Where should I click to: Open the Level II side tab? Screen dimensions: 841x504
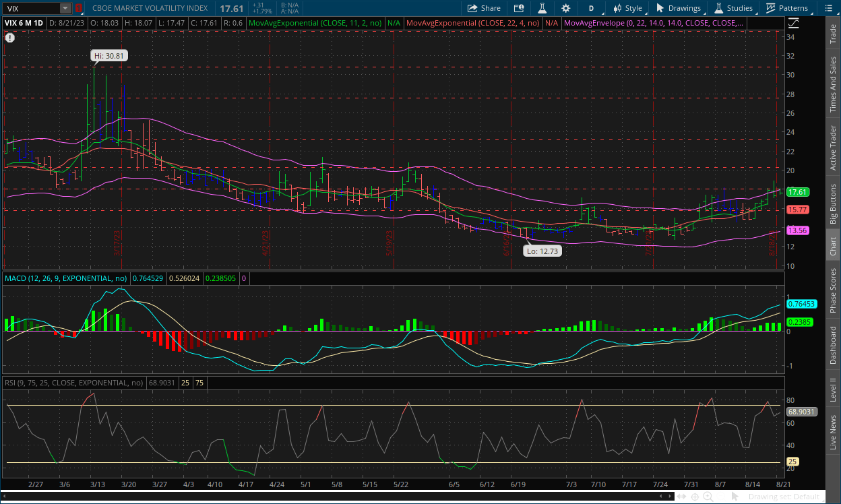pyautogui.click(x=834, y=390)
